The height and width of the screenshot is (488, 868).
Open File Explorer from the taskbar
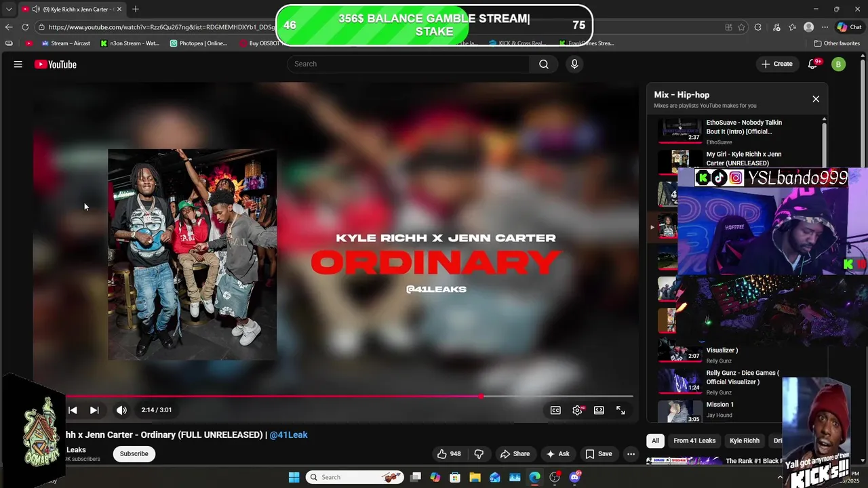pos(475,477)
